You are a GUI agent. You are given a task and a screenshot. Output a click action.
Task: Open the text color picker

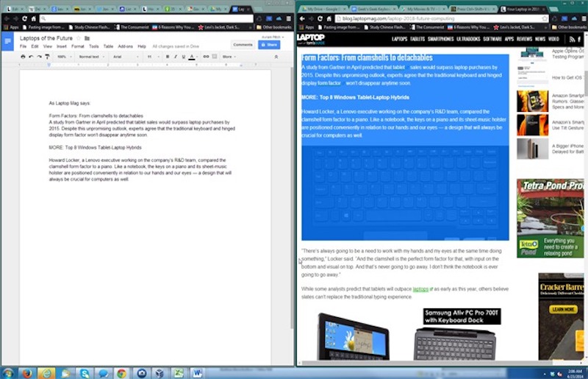point(192,56)
